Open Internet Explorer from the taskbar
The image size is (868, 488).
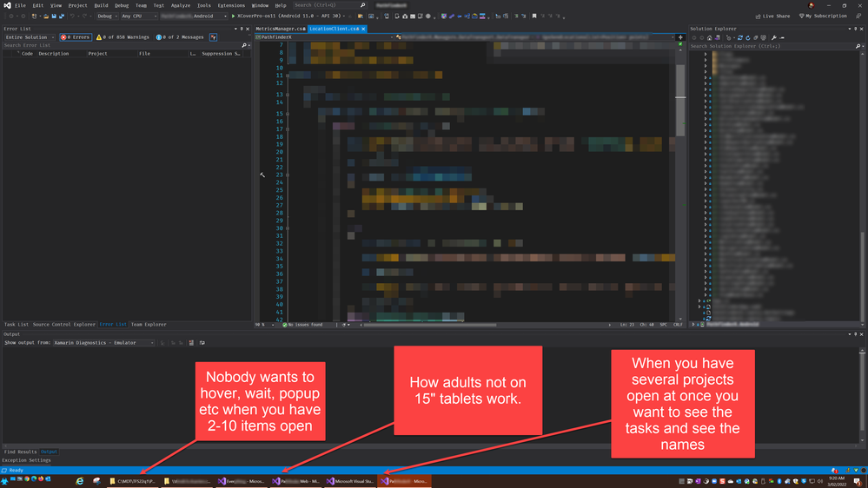[80, 481]
